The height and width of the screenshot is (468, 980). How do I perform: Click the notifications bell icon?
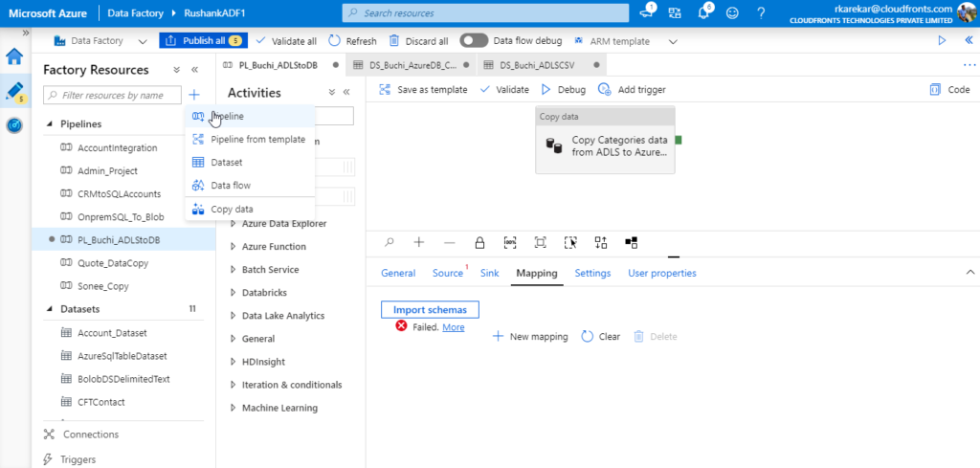pyautogui.click(x=703, y=13)
